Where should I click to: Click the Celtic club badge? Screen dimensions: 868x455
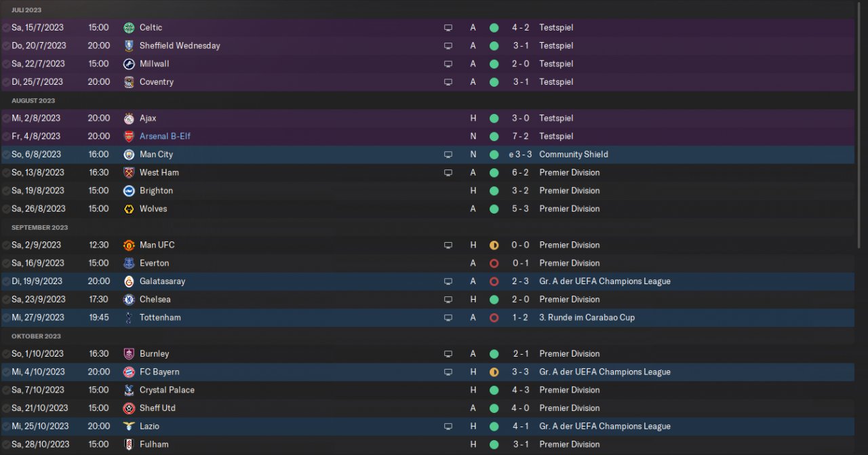(x=129, y=28)
